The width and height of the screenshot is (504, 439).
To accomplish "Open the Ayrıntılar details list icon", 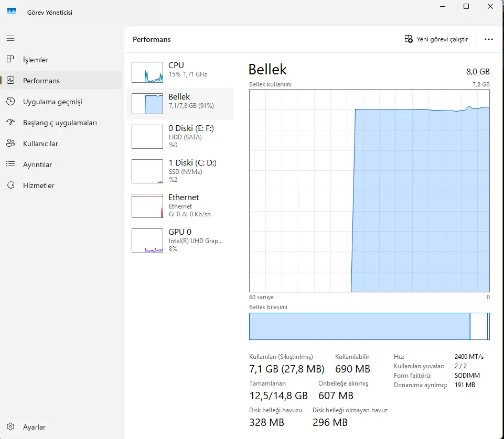I will (x=10, y=164).
